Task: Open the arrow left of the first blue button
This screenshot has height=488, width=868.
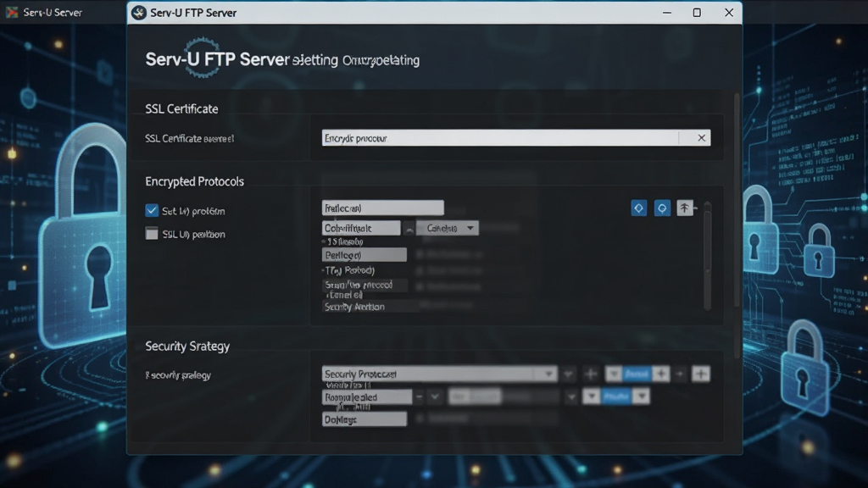Action: point(614,374)
